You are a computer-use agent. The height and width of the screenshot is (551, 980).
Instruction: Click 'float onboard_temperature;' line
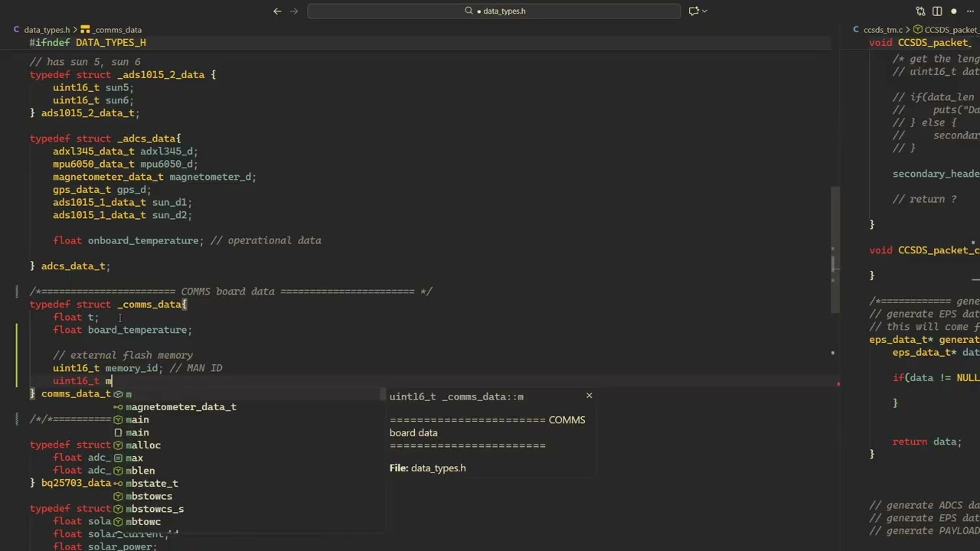tap(128, 240)
